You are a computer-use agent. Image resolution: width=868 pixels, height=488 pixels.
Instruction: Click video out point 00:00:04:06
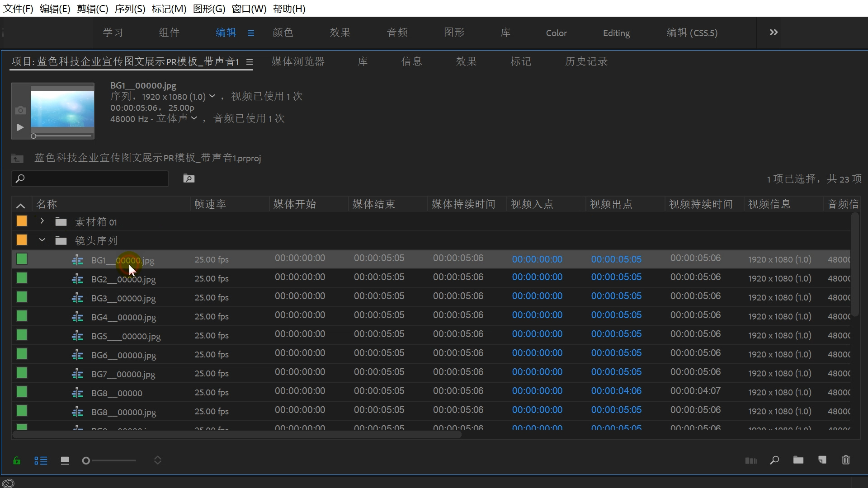(x=616, y=391)
